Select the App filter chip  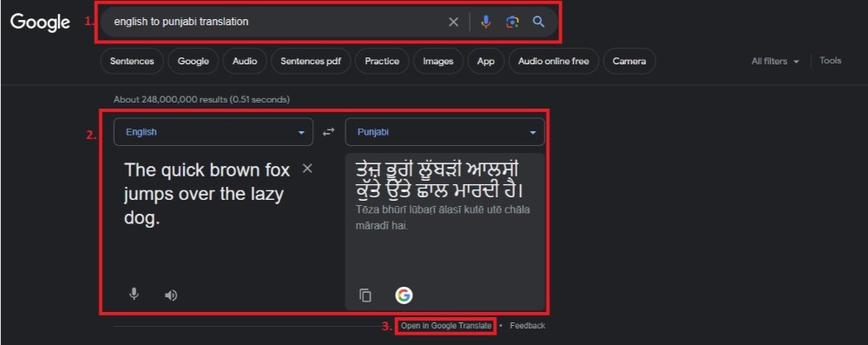click(x=485, y=61)
